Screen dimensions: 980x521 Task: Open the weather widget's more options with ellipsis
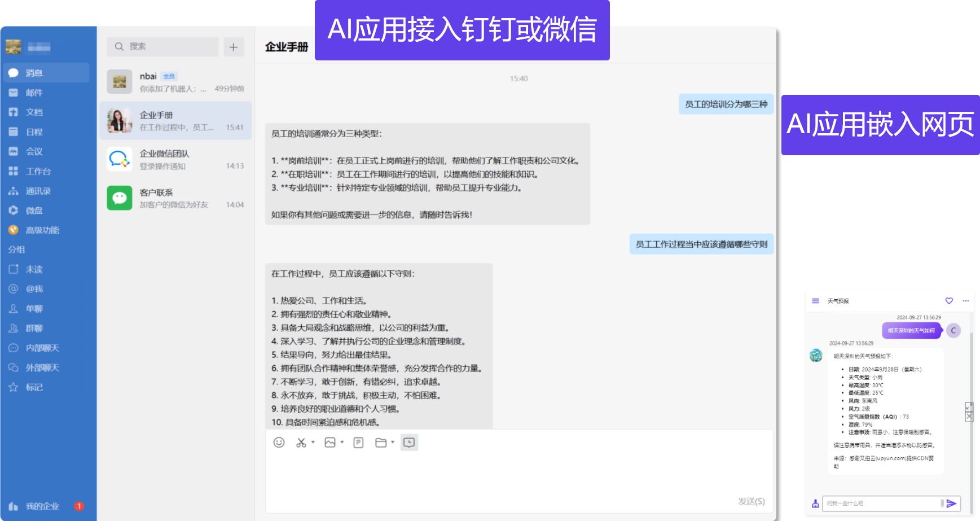(965, 301)
